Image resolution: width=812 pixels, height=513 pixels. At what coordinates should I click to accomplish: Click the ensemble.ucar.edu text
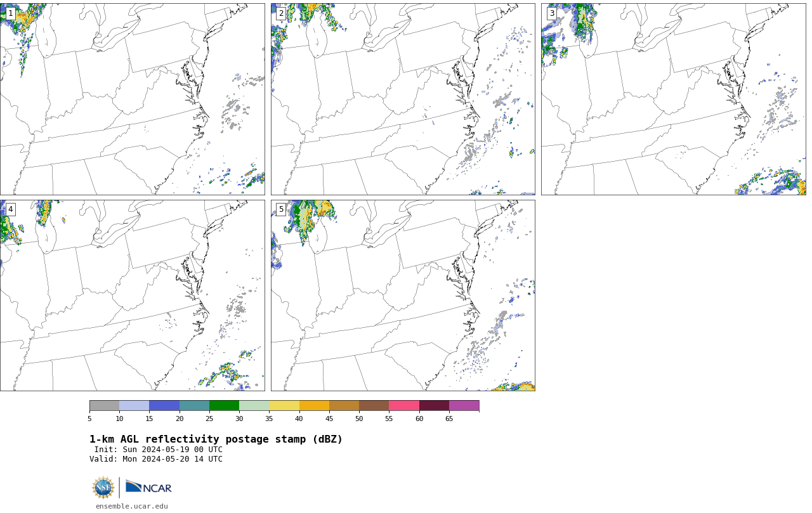pyautogui.click(x=132, y=506)
